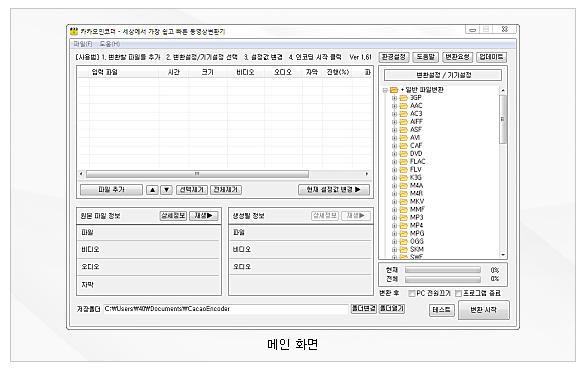583x369 pixels.
Task: Click the 오디오 column header
Action: coord(283,72)
